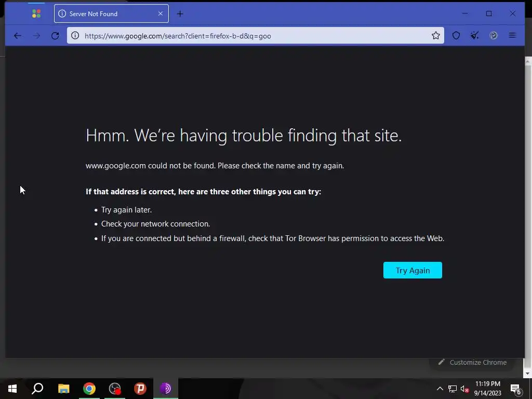Viewport: 532px width, 399px height.
Task: Click the colorful grid icon left of tab
Action: [36, 14]
